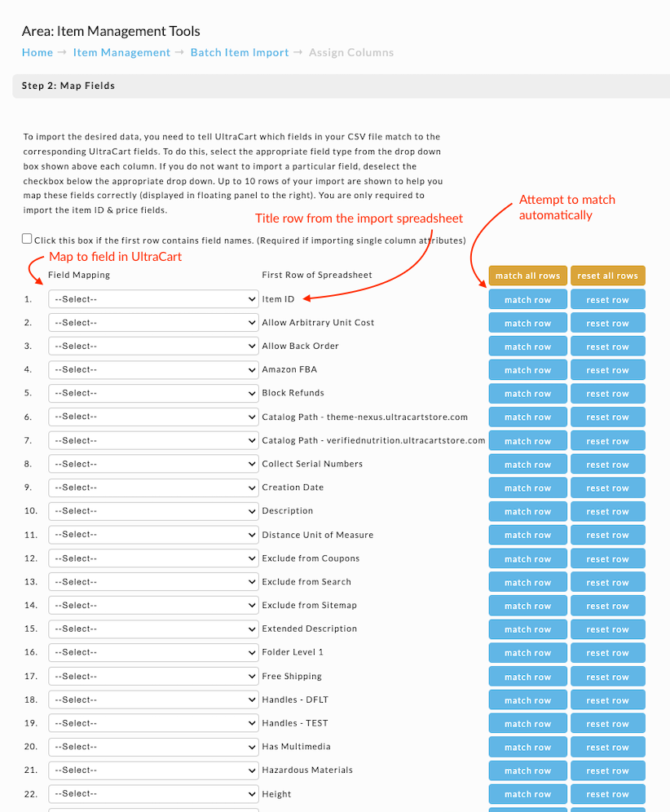Expand dropdown for Allow Back Order row
670x812 pixels.
pyautogui.click(x=153, y=346)
